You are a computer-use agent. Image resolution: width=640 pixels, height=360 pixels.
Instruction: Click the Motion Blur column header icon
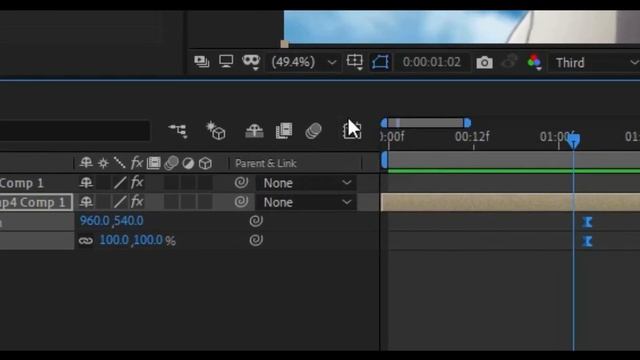click(x=171, y=163)
